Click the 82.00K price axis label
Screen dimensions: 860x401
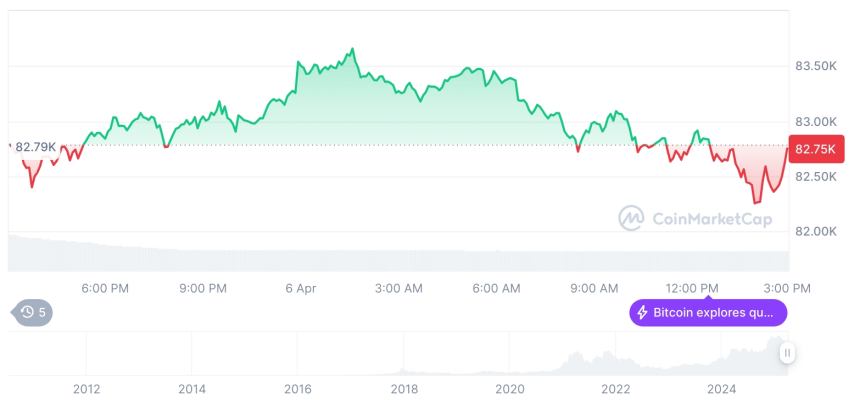[x=815, y=232]
